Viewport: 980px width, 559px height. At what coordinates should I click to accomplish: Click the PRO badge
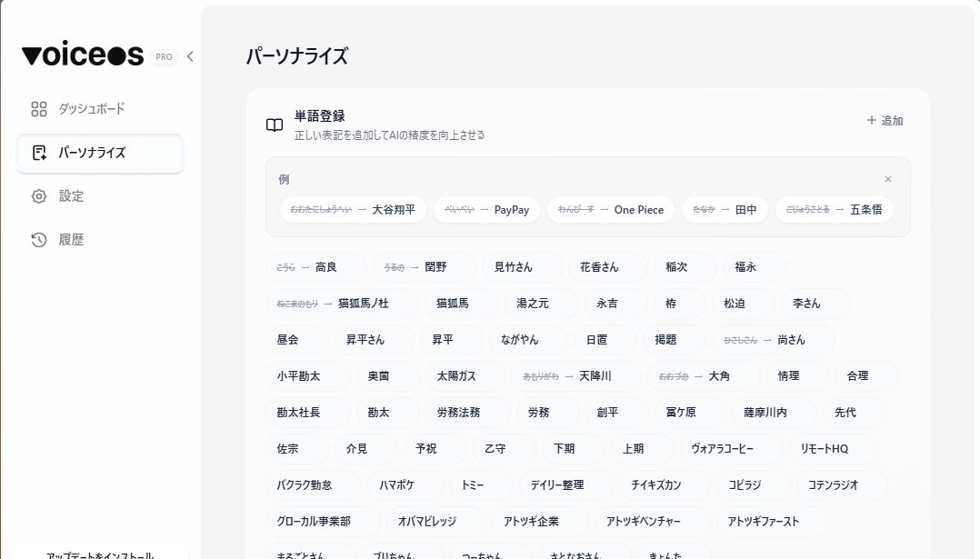point(164,57)
